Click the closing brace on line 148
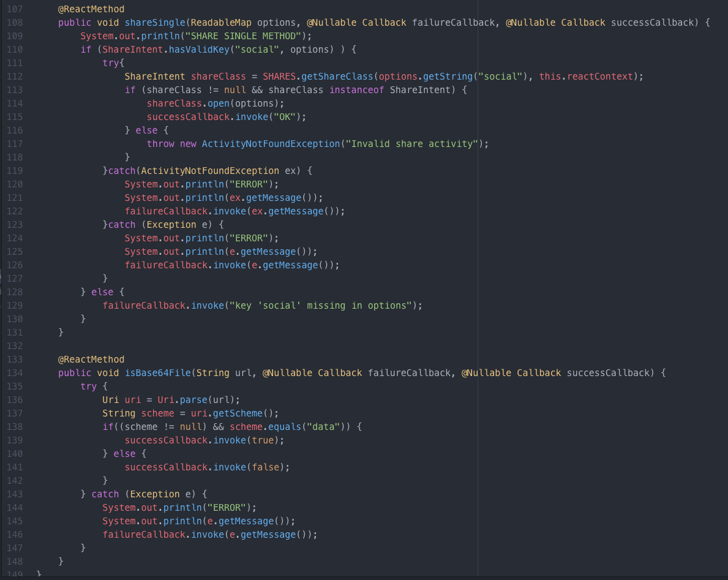728x580 pixels. click(x=60, y=561)
